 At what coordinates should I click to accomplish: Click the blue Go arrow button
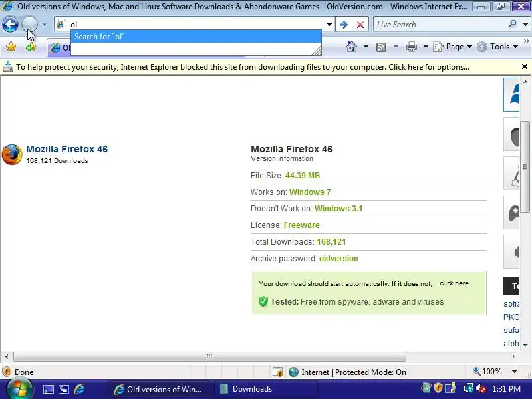click(343, 25)
